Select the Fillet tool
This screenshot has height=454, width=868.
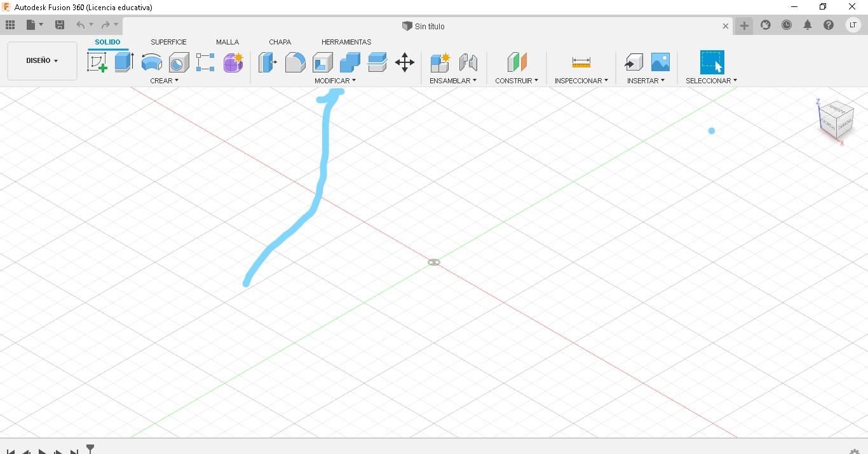tap(295, 62)
